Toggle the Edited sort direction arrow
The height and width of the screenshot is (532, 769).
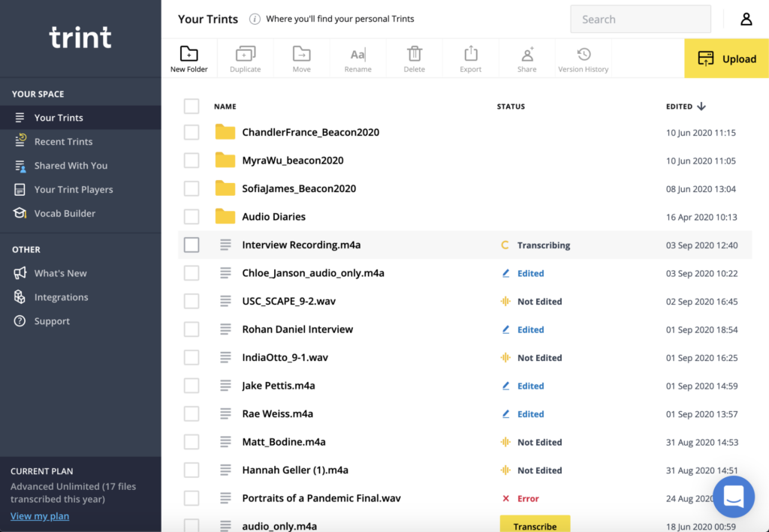(x=701, y=106)
